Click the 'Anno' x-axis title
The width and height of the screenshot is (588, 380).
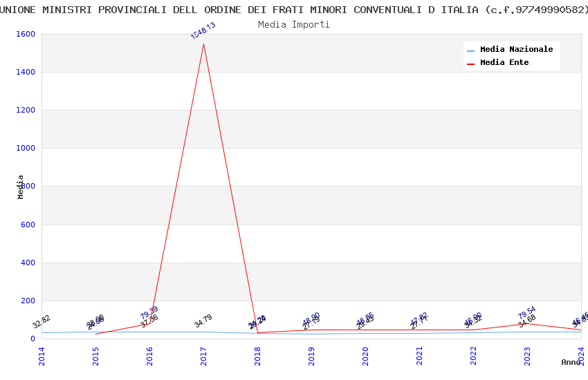571,362
